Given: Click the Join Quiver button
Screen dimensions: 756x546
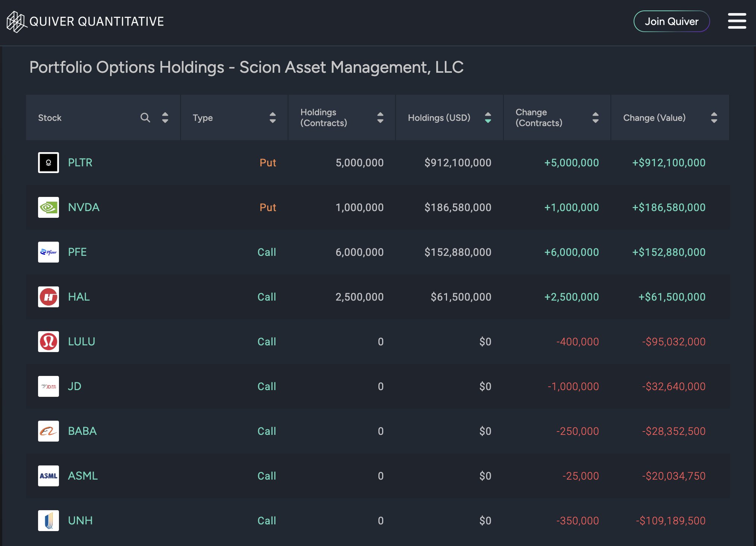Looking at the screenshot, I should (x=671, y=21).
